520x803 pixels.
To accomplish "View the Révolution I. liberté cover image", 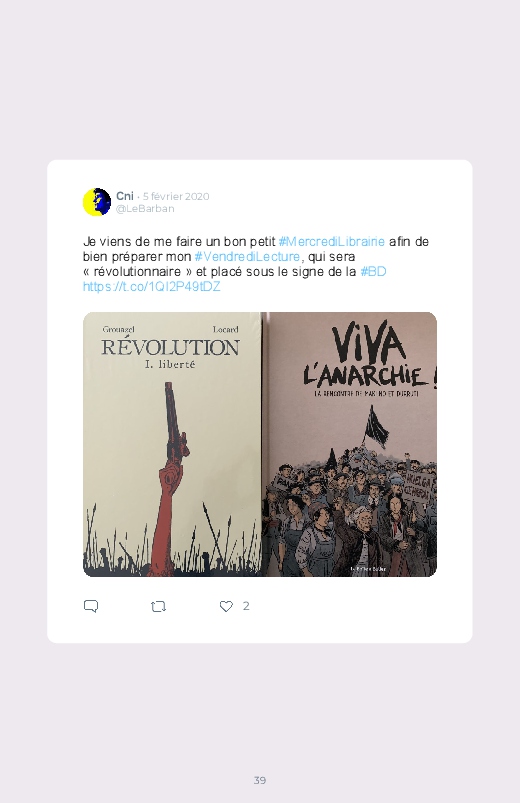I will 172,444.
